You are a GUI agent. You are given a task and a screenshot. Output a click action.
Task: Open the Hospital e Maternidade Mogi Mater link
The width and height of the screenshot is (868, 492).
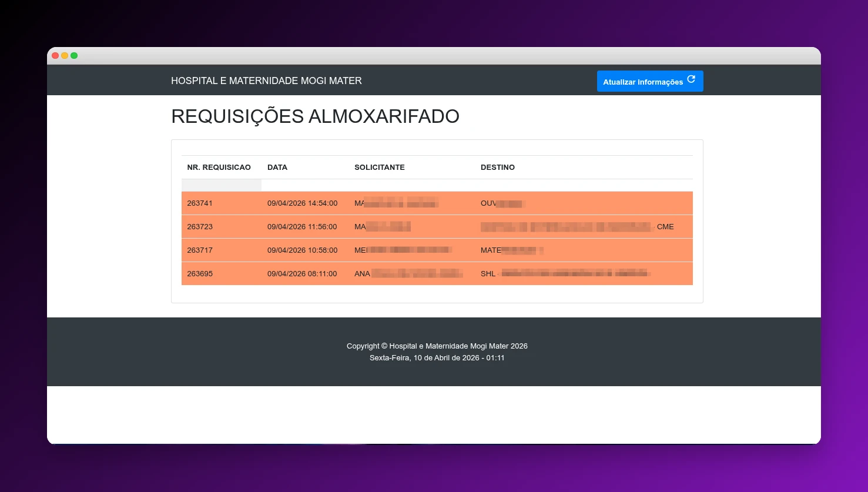(x=266, y=81)
